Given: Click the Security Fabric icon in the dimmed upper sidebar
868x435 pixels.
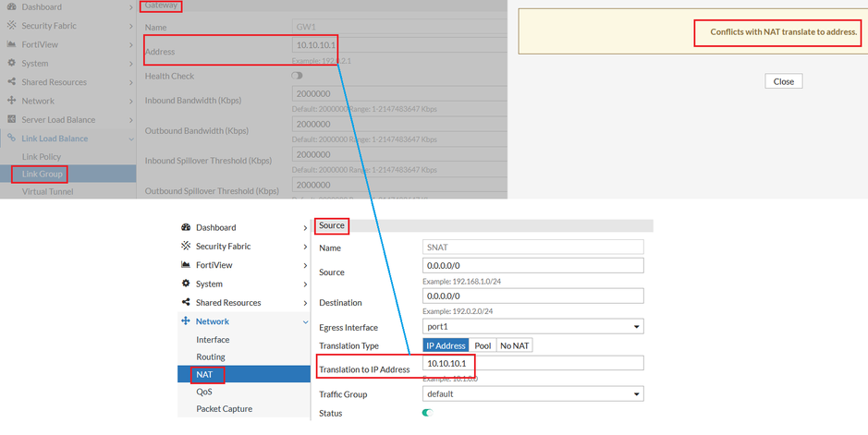Looking at the screenshot, I should click(12, 26).
